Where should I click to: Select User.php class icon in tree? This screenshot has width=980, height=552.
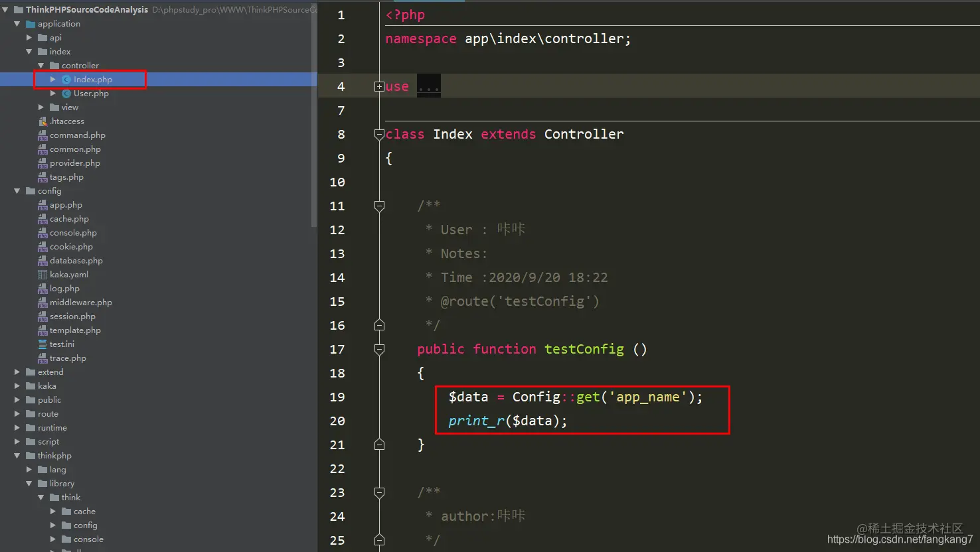click(66, 93)
